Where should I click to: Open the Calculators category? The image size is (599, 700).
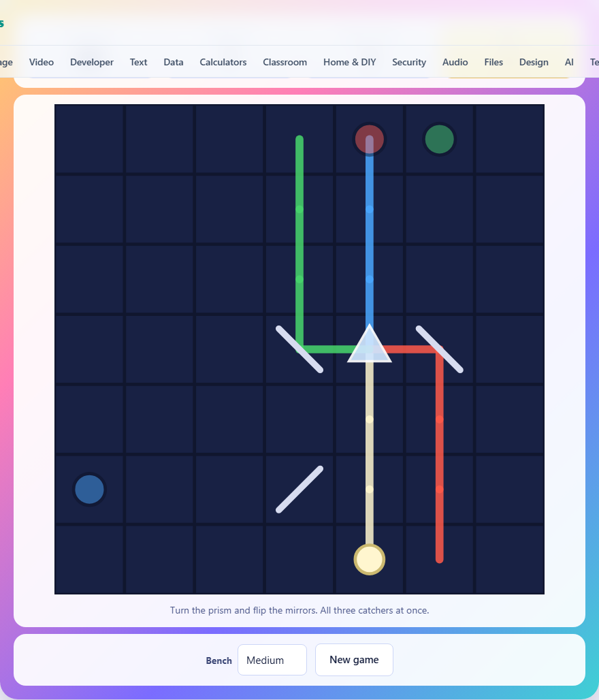tap(223, 62)
